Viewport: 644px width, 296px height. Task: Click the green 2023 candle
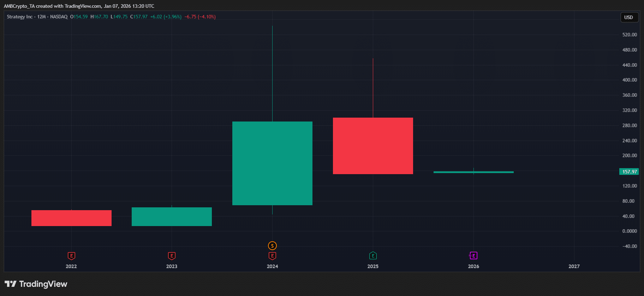pos(172,217)
